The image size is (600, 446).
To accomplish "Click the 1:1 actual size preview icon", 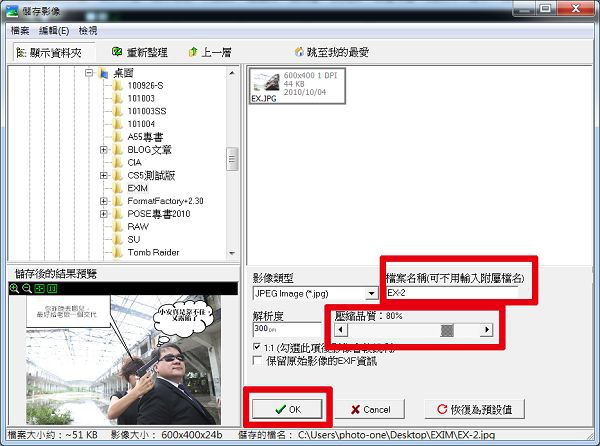I will point(52,288).
